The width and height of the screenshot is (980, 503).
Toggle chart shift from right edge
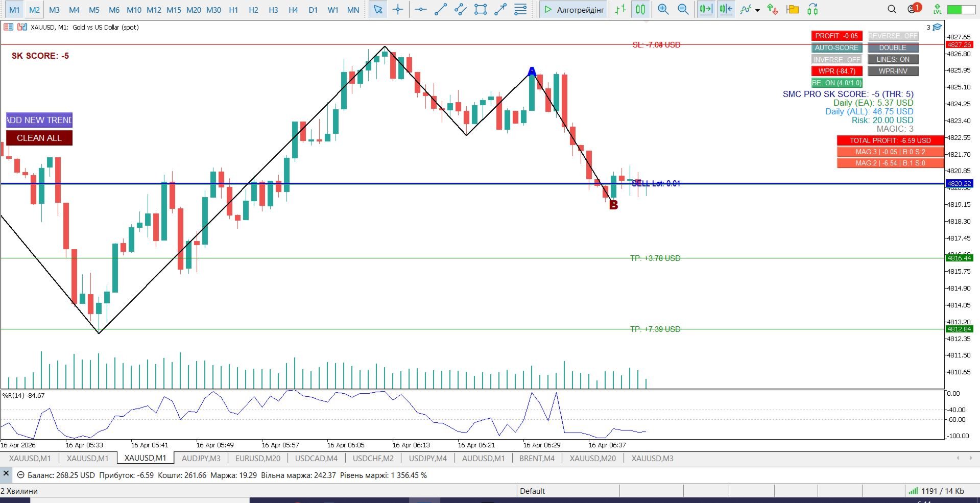coord(726,9)
